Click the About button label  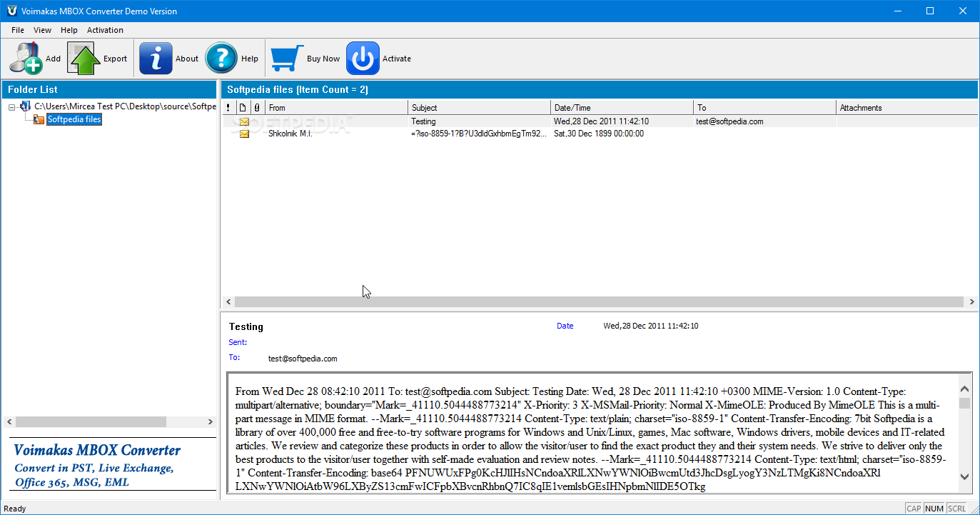tap(187, 59)
